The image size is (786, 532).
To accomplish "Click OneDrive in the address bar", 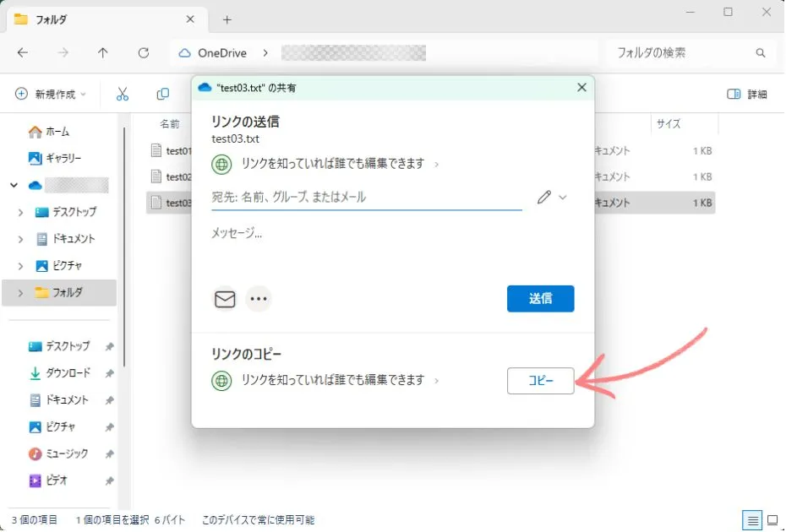I will pyautogui.click(x=222, y=53).
